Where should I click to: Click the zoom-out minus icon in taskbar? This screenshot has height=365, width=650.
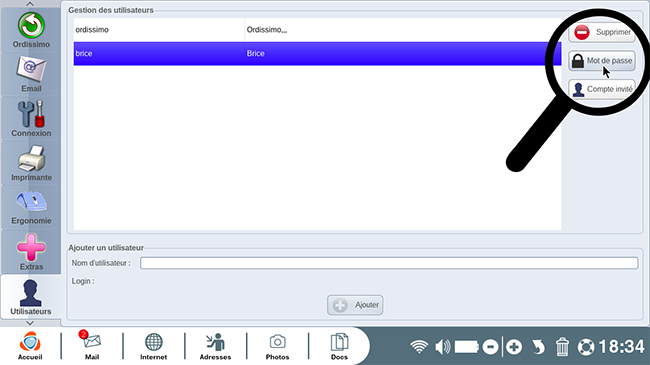[x=490, y=347]
